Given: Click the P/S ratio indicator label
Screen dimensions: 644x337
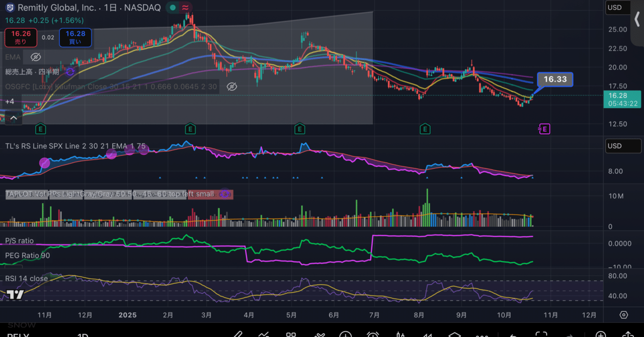Looking at the screenshot, I should click(x=20, y=241).
